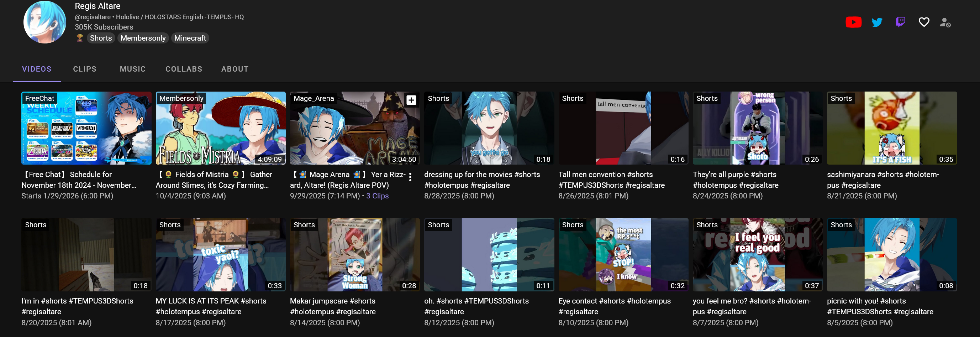The height and width of the screenshot is (337, 980).
Task: Open title 'dressing up for the movies'
Action: click(482, 180)
